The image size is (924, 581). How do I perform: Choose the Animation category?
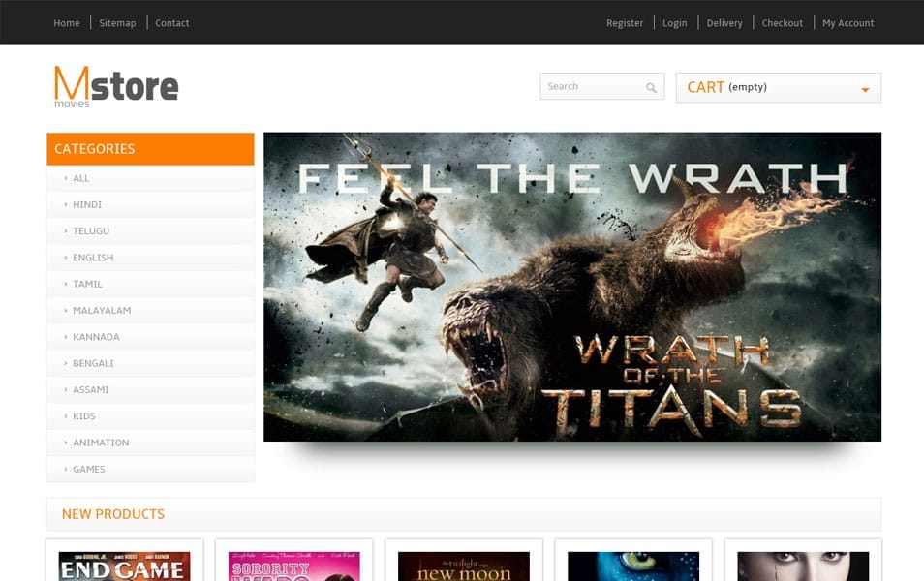pyautogui.click(x=101, y=443)
